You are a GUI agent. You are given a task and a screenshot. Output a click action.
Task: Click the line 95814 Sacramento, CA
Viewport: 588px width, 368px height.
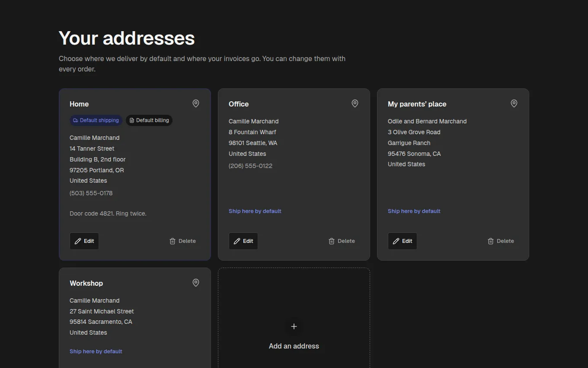click(x=101, y=322)
